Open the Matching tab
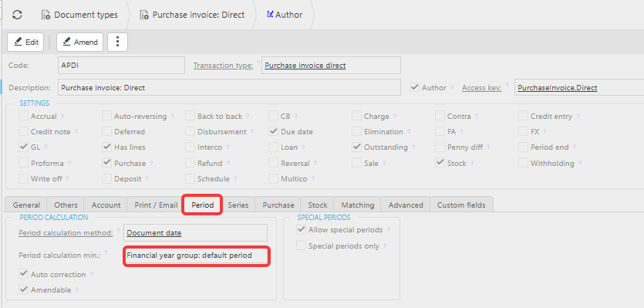The height and width of the screenshot is (308, 644). 358,205
